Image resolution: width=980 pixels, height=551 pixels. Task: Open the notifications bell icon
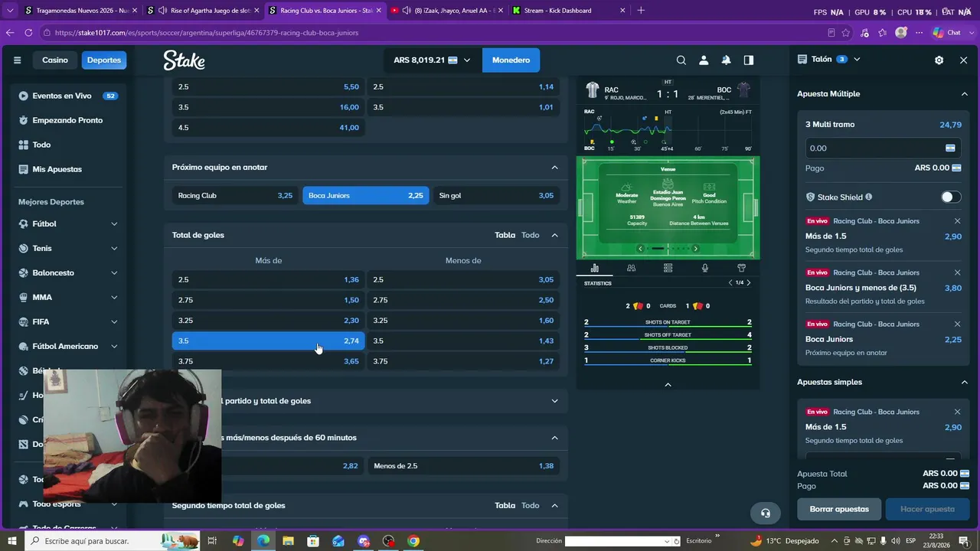point(726,60)
